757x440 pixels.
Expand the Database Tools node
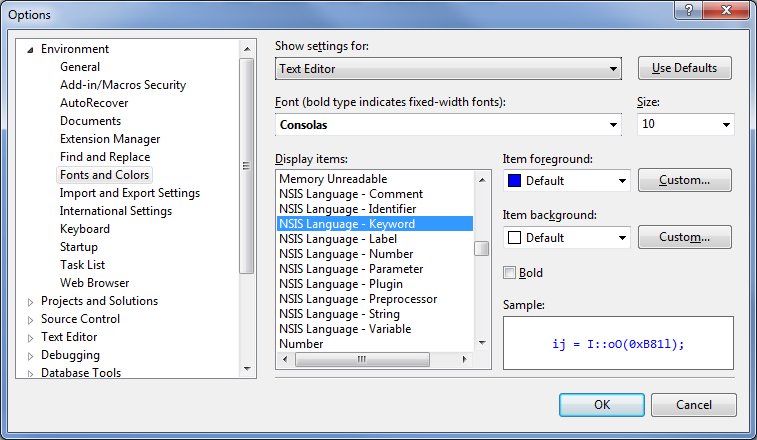click(30, 374)
